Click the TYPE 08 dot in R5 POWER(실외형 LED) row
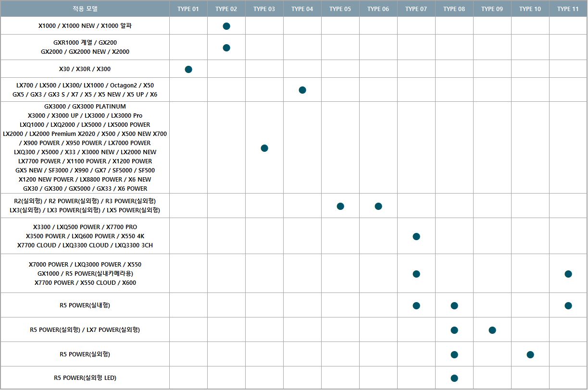This screenshot has width=588, height=390. click(454, 378)
